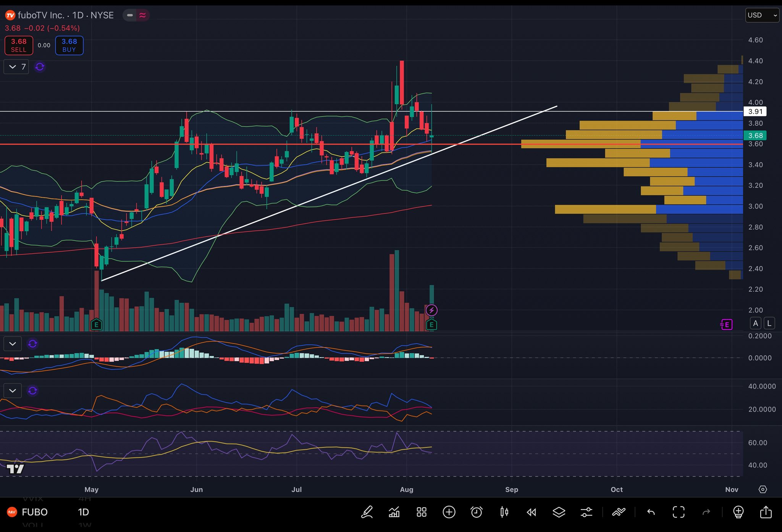Open the FUBO symbol search

pyautogui.click(x=34, y=512)
